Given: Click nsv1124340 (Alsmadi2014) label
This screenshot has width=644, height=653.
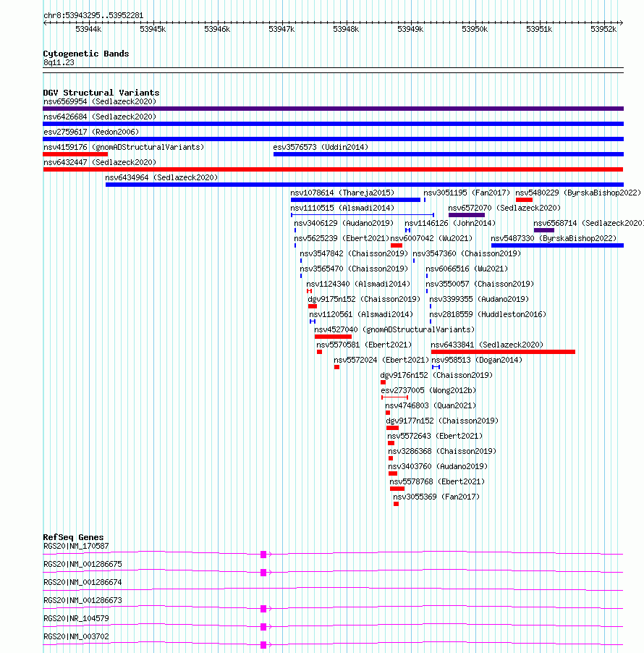Looking at the screenshot, I should pos(358,284).
